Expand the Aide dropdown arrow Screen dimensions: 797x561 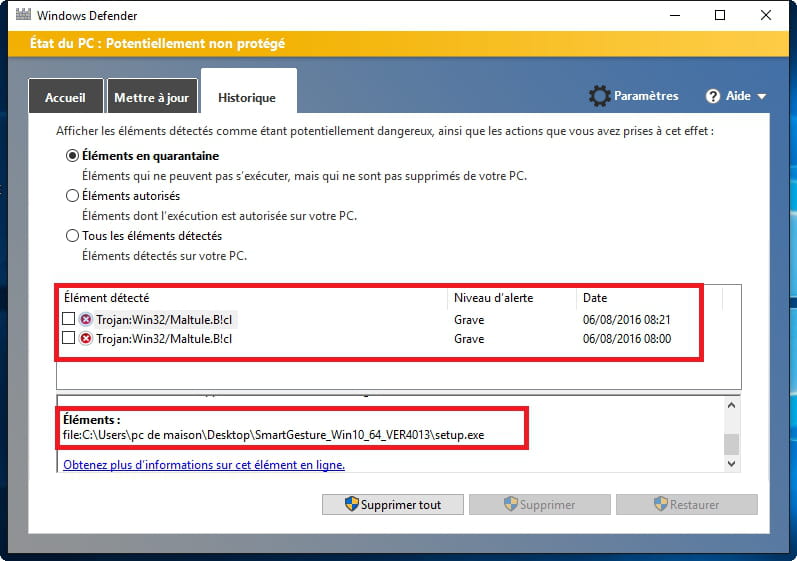click(761, 97)
